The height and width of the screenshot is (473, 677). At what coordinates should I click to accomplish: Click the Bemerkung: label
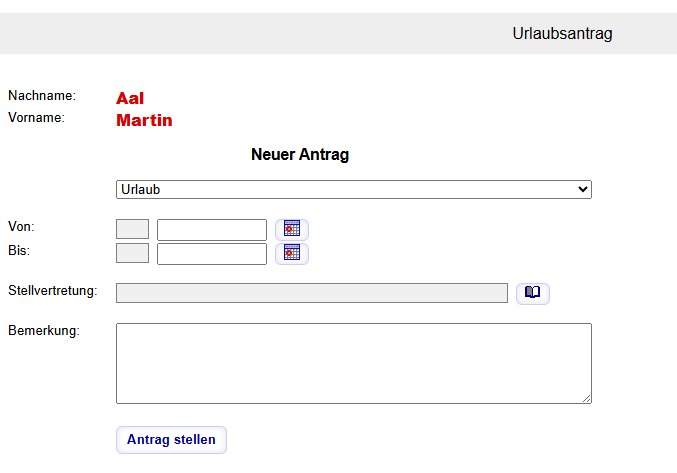(x=43, y=330)
